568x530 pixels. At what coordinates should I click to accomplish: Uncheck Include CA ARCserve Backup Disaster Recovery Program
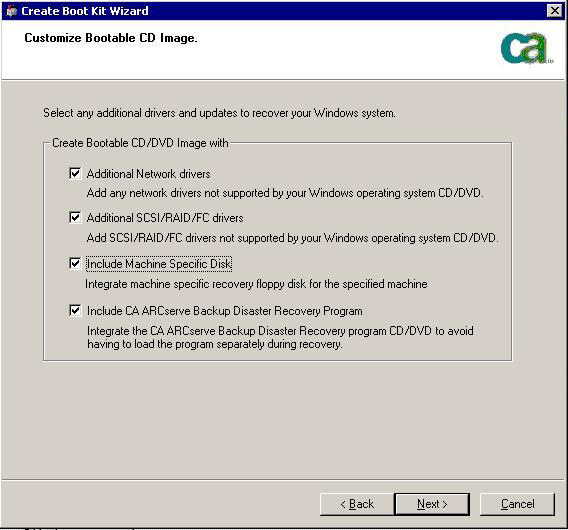tap(75, 310)
